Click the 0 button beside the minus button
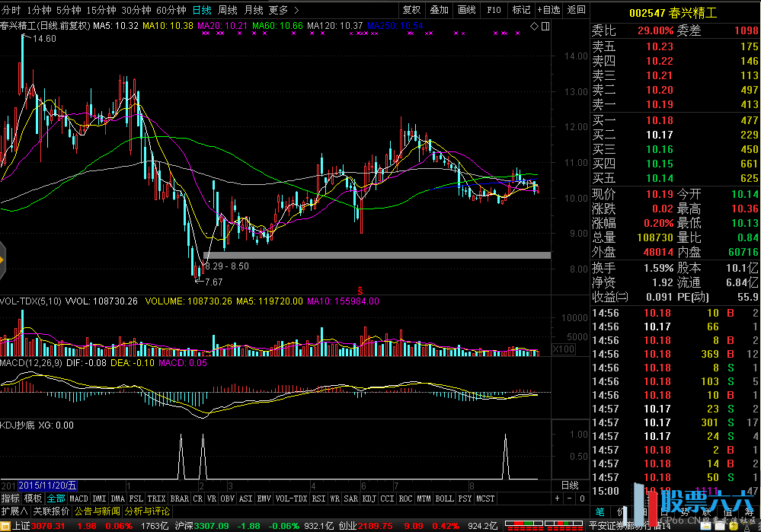Screen dimensions: 761x532 click(583, 499)
